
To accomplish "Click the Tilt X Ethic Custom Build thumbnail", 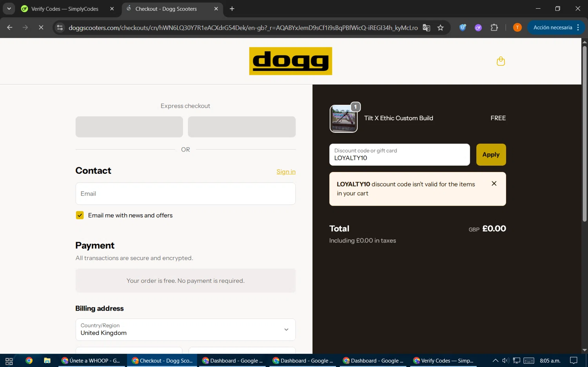I will pos(343,119).
